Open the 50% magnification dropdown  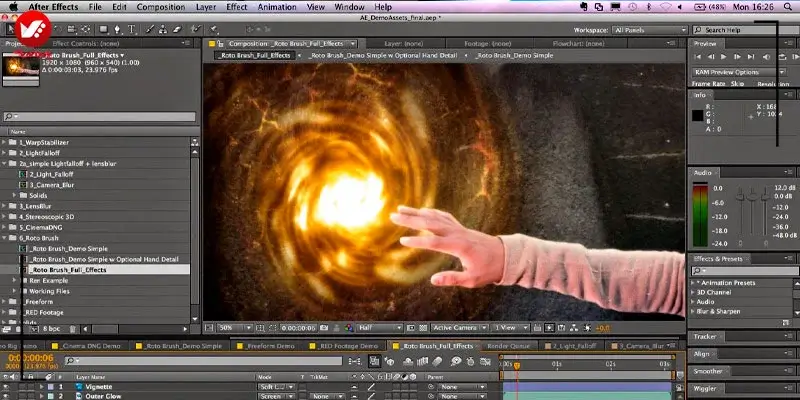[235, 328]
